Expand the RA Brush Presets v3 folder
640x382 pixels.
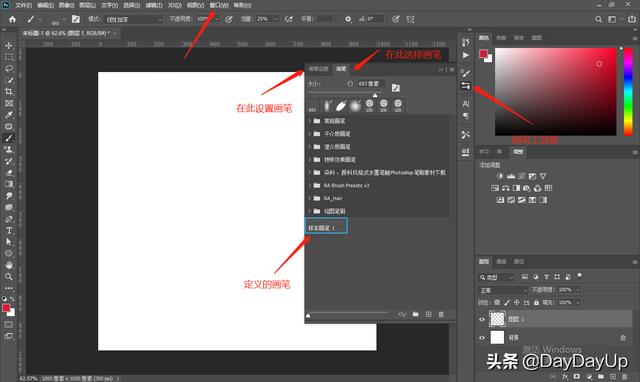[309, 185]
